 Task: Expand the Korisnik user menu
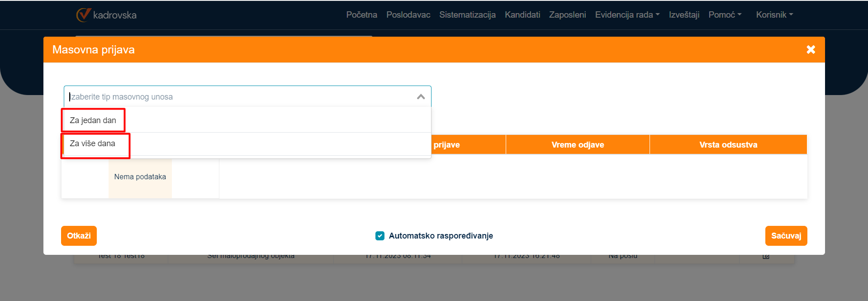click(x=774, y=15)
